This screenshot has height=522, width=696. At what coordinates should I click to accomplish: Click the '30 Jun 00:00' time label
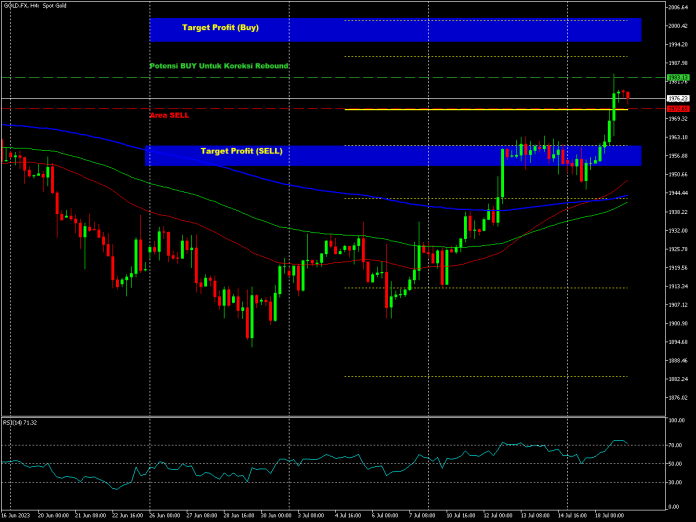point(276,515)
